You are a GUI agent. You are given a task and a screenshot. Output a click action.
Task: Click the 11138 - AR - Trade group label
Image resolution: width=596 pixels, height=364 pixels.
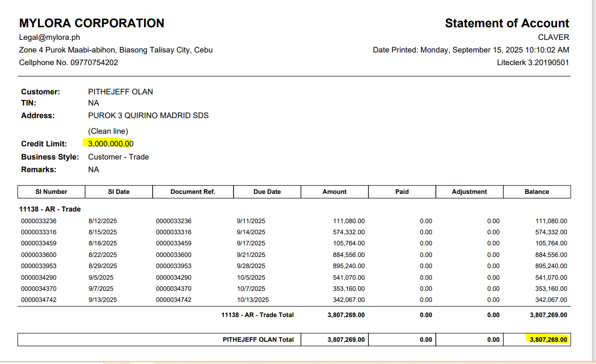(50, 209)
